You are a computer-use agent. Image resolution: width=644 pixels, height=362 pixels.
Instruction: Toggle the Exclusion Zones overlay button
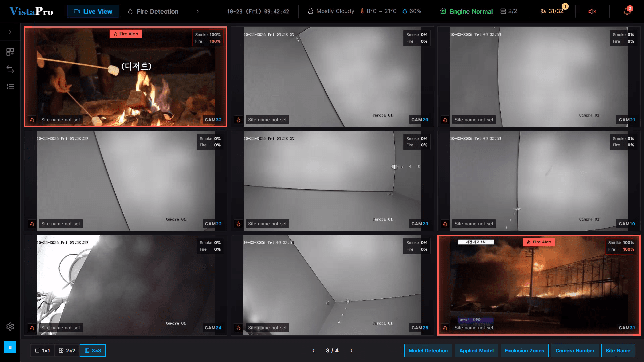[x=525, y=351]
